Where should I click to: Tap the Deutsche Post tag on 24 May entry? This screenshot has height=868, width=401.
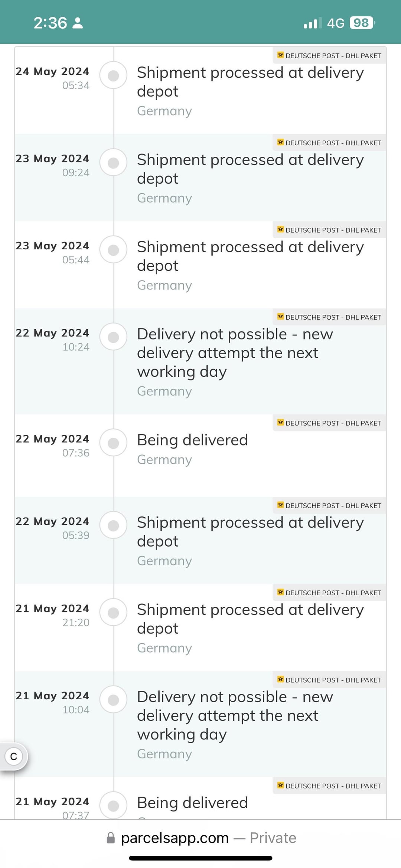pyautogui.click(x=329, y=56)
